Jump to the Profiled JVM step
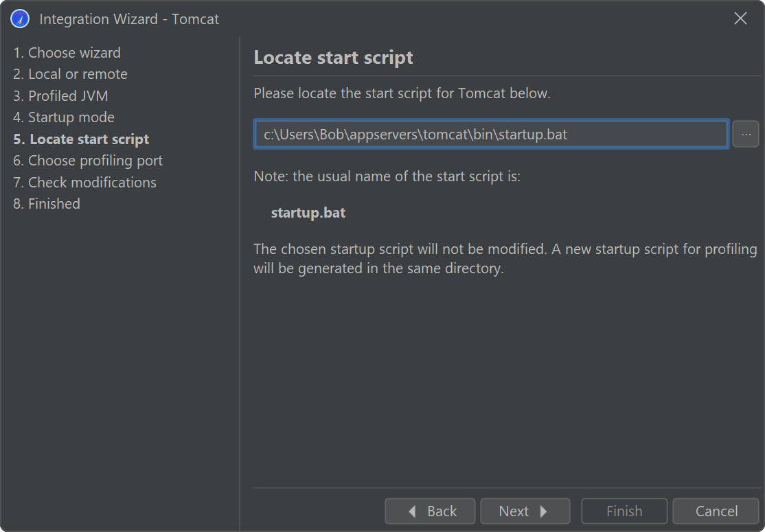This screenshot has width=765, height=532. tap(60, 96)
